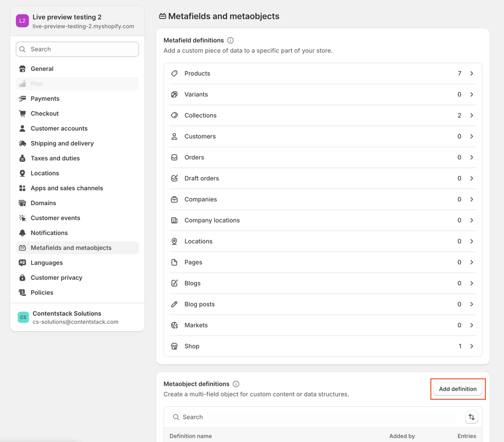The height and width of the screenshot is (442, 504).
Task: Select Languages from the sidebar
Action: pyautogui.click(x=47, y=263)
